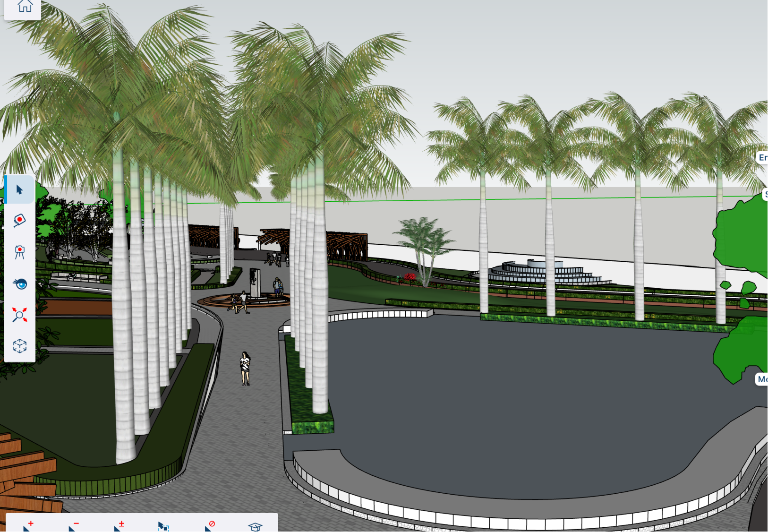This screenshot has height=532, width=768.
Task: Click the plus-minus toggle selection arrow
Action: (x=119, y=526)
